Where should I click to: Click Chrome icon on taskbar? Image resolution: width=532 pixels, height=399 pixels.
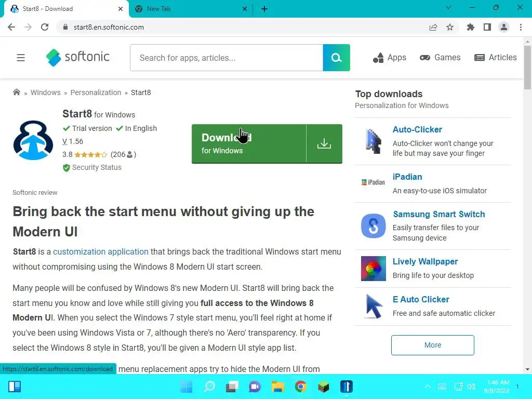(301, 387)
